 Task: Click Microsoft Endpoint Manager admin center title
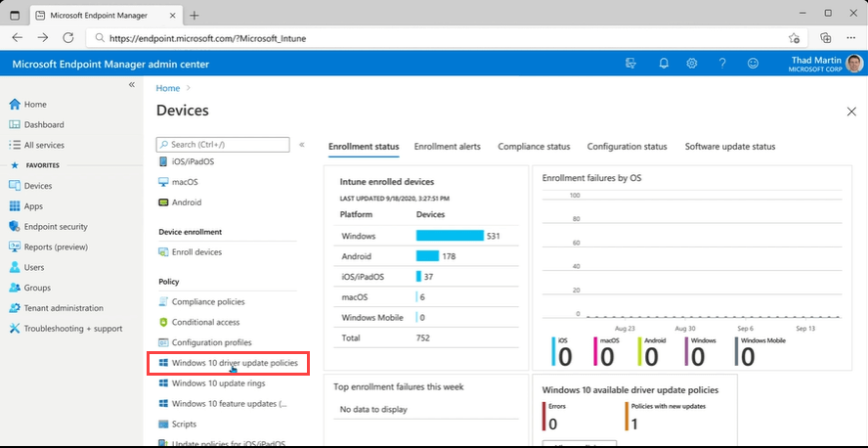(110, 65)
